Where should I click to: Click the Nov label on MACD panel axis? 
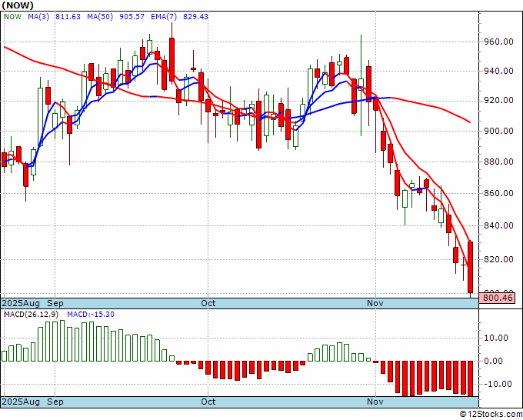(x=375, y=402)
